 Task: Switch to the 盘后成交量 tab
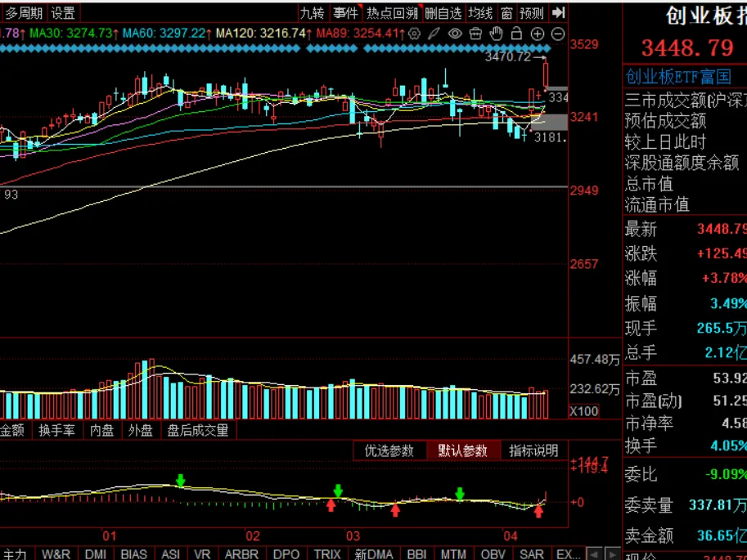click(198, 431)
